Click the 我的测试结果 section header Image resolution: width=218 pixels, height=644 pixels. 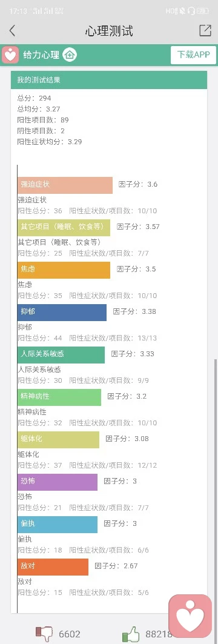[x=109, y=80]
